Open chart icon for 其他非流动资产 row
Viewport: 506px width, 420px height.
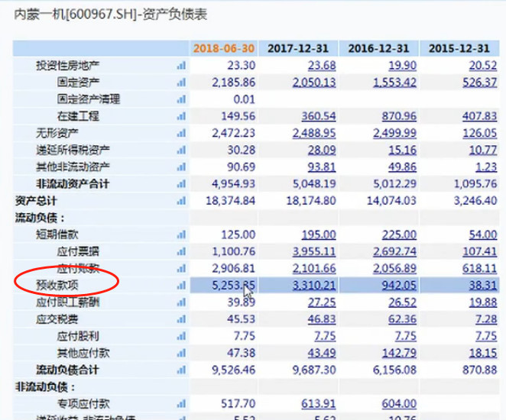181,167
